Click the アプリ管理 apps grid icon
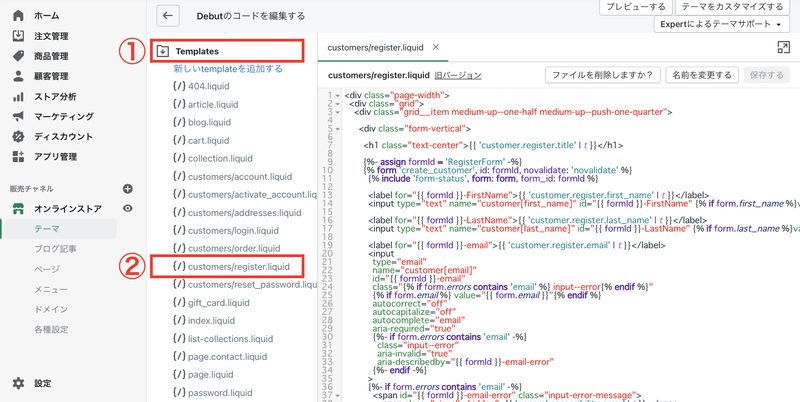Image resolution: width=800 pixels, height=402 pixels. click(18, 157)
